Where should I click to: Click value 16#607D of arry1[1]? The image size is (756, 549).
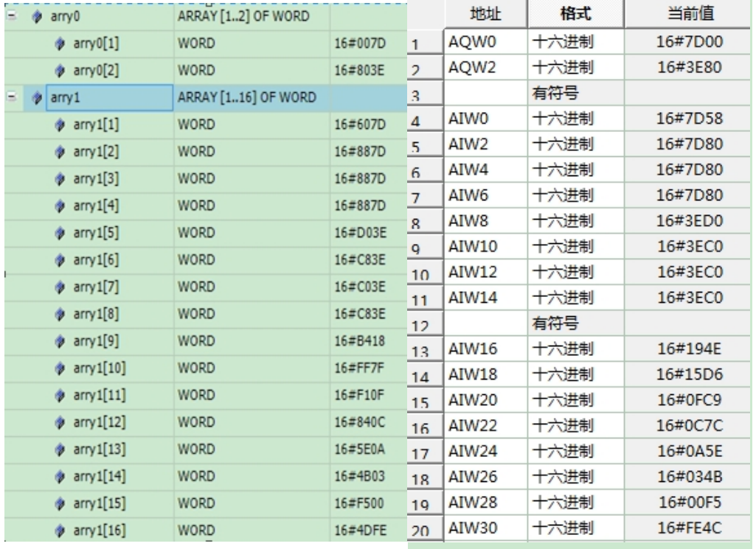pos(360,125)
